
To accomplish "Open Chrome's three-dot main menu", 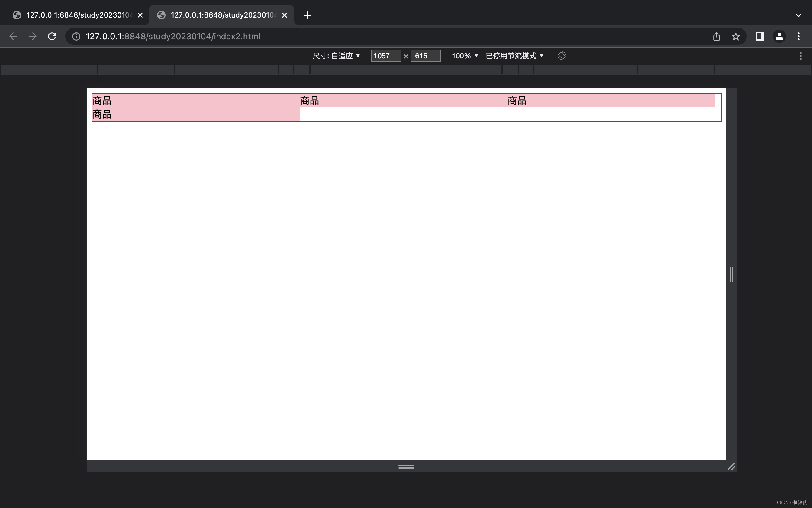I will point(799,36).
